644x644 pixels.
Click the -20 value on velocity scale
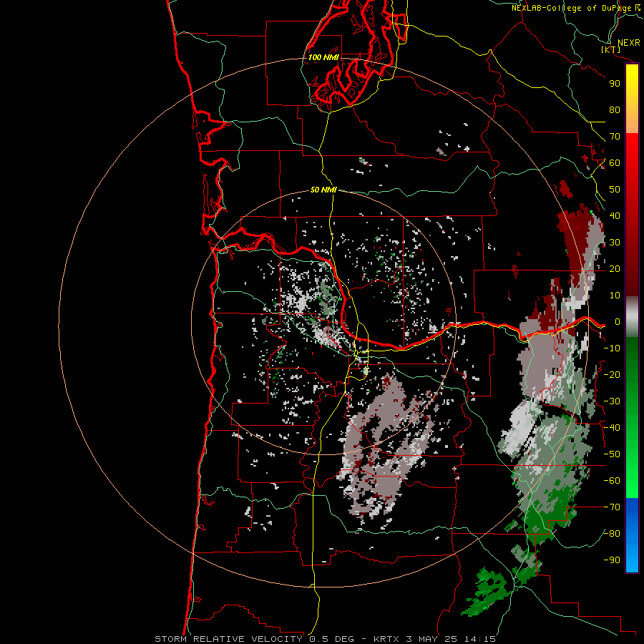(x=612, y=375)
